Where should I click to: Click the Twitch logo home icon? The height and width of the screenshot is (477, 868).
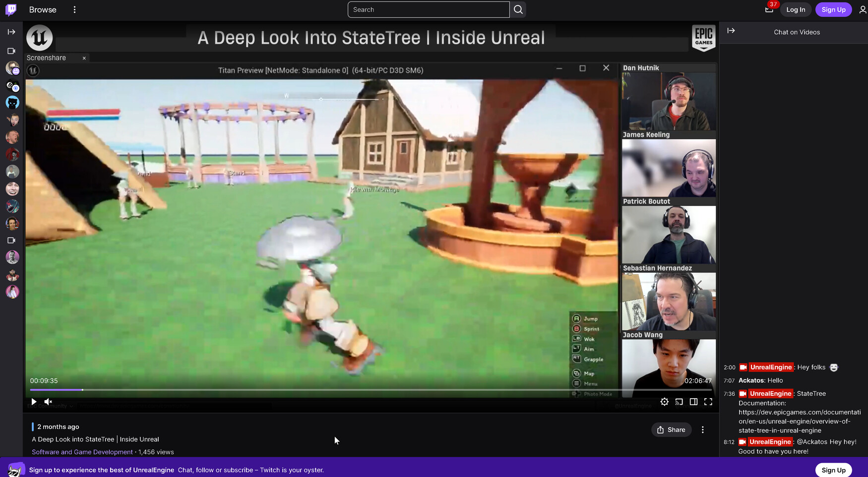click(11, 9)
